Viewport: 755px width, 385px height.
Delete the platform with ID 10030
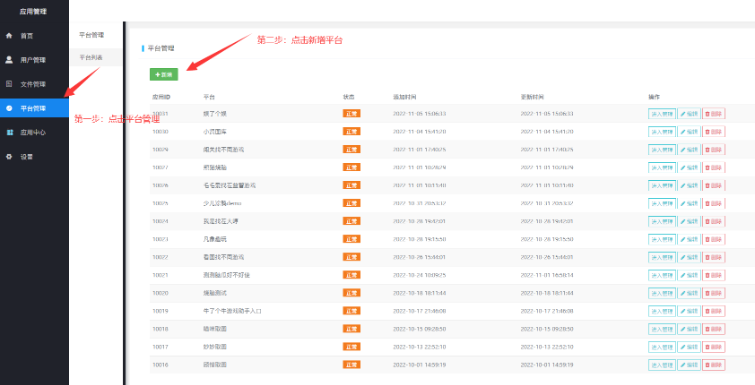[x=714, y=132]
